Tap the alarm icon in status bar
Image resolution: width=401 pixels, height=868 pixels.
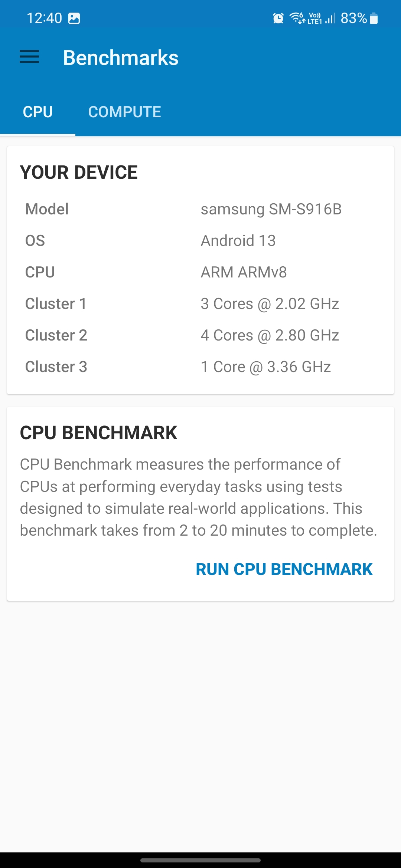(x=278, y=18)
